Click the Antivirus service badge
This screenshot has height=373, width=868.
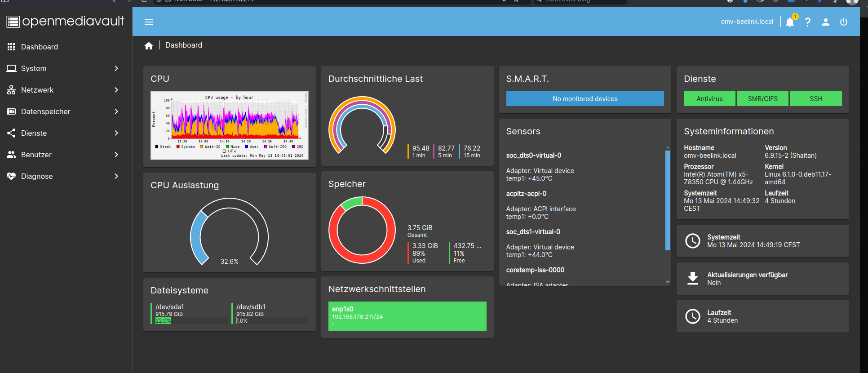tap(709, 99)
